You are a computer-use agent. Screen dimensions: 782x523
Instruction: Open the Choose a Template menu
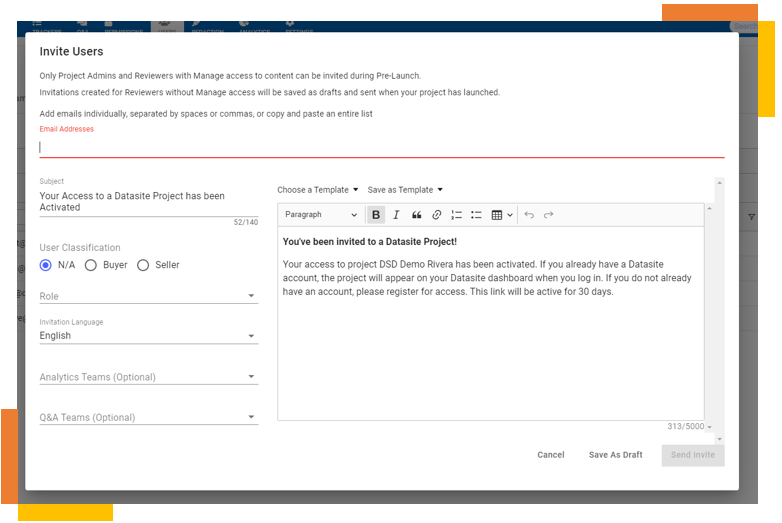tap(317, 190)
